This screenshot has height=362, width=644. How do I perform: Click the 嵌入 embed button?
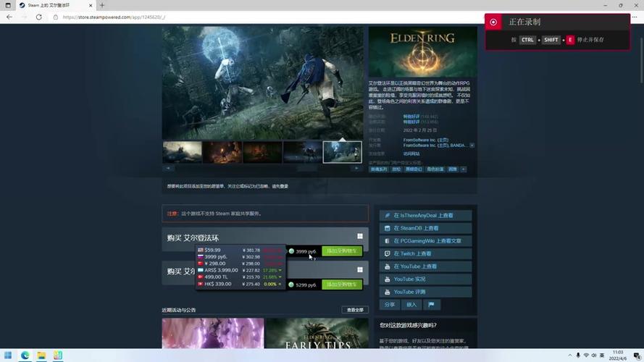click(411, 305)
